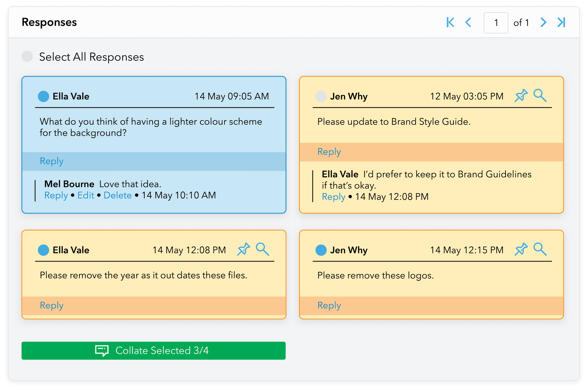Jump to last page of responses
The image size is (588, 390).
click(x=561, y=22)
